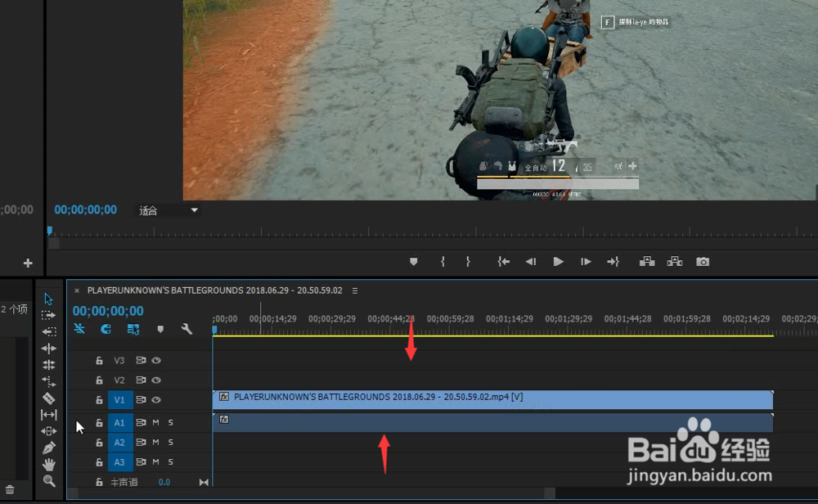Click the Lift button

647,261
